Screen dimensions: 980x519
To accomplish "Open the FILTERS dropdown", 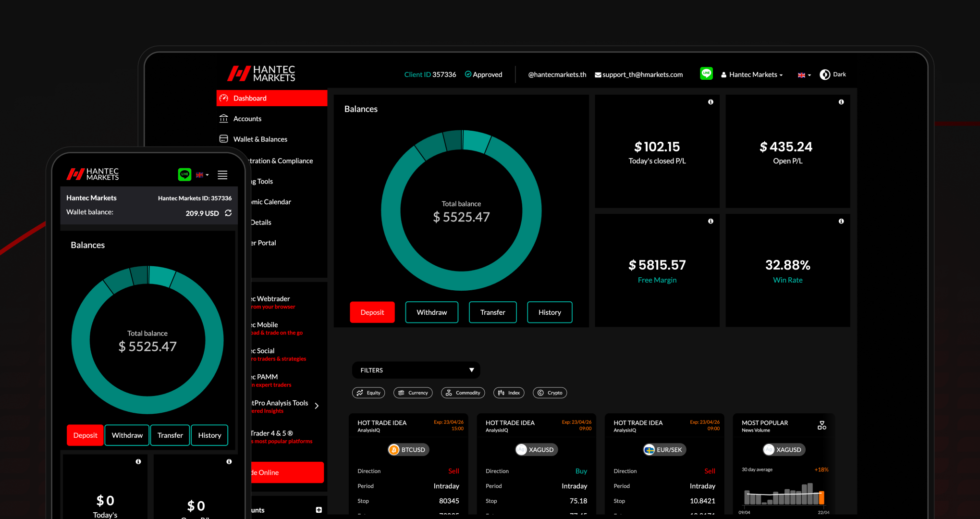I will point(416,370).
